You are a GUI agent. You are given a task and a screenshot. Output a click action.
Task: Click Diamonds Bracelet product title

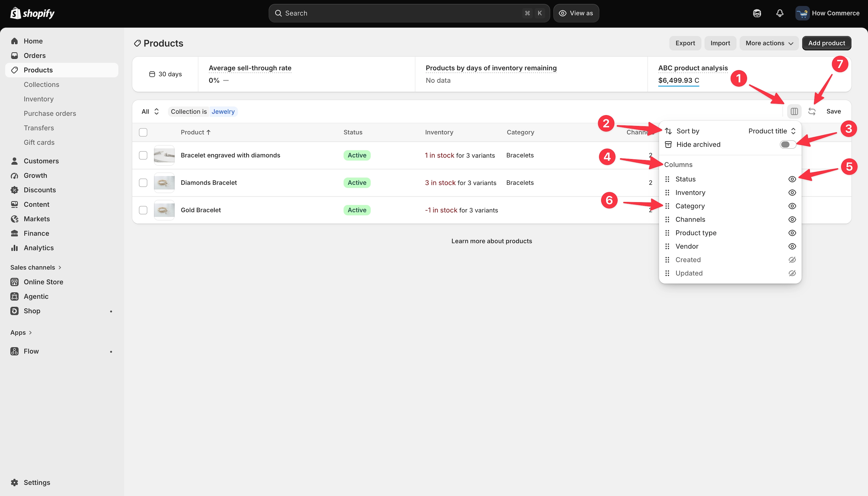209,183
